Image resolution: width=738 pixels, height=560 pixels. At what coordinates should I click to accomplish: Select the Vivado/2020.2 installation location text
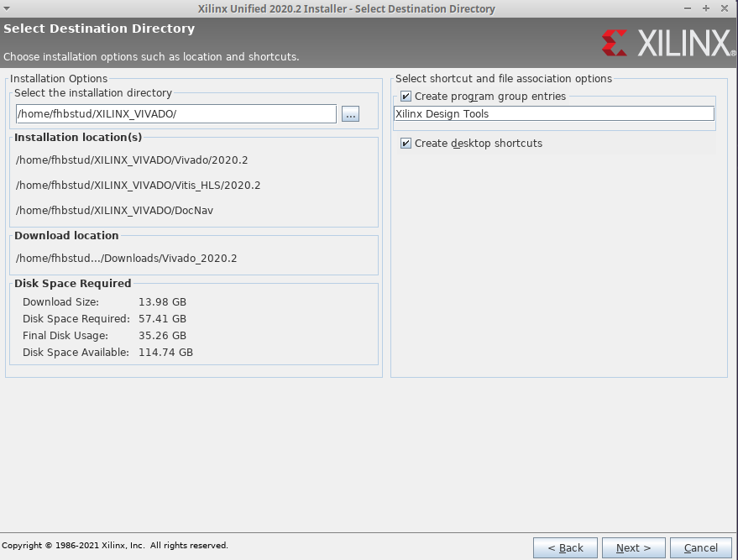[132, 160]
